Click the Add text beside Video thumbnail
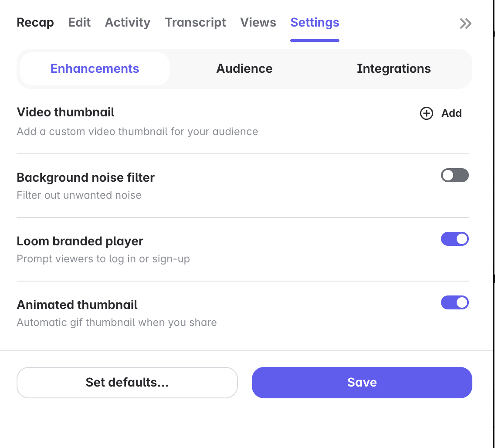This screenshot has width=495, height=448. click(451, 113)
